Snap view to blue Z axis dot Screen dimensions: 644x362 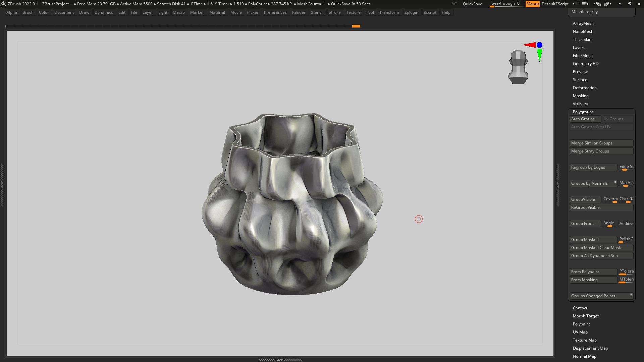539,45
